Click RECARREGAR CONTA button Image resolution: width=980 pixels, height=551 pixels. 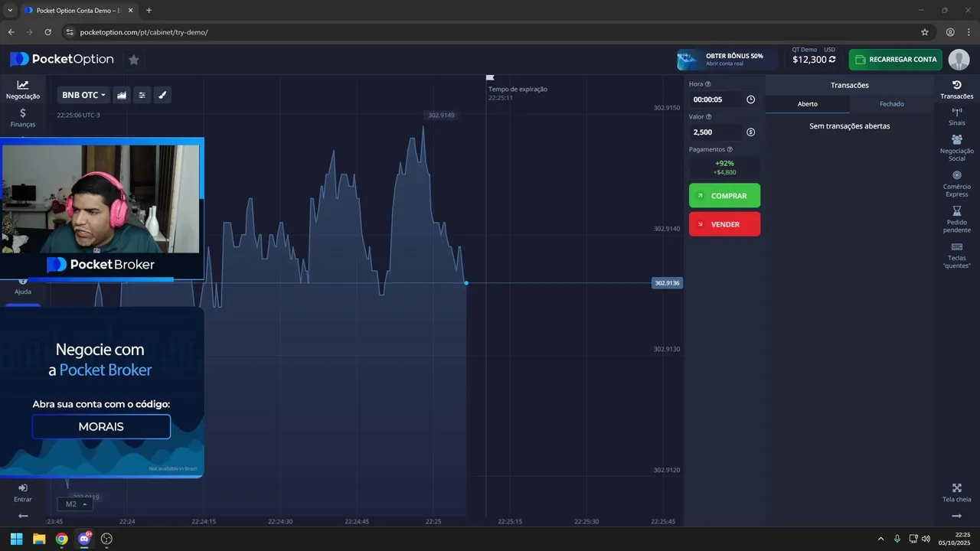[x=896, y=60]
